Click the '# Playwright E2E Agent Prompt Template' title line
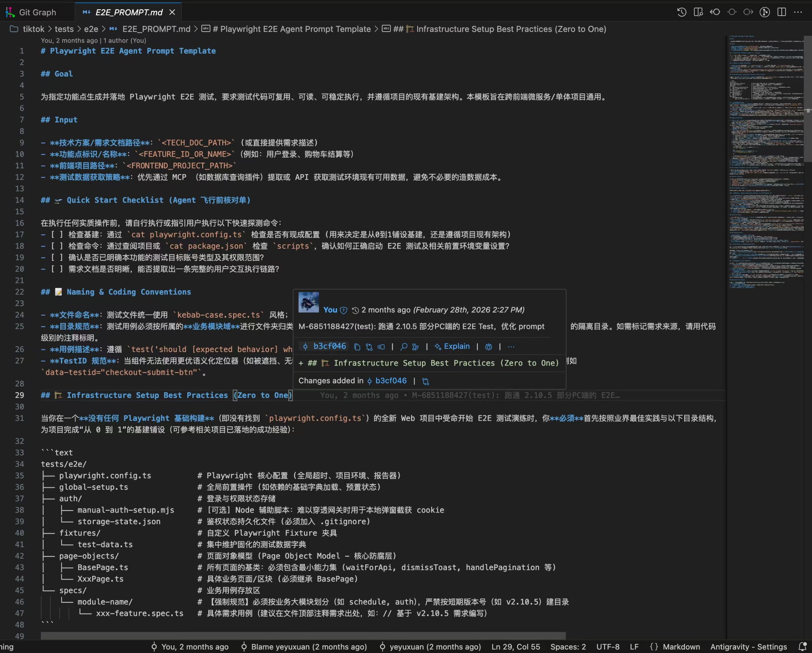812x653 pixels. tap(128, 51)
